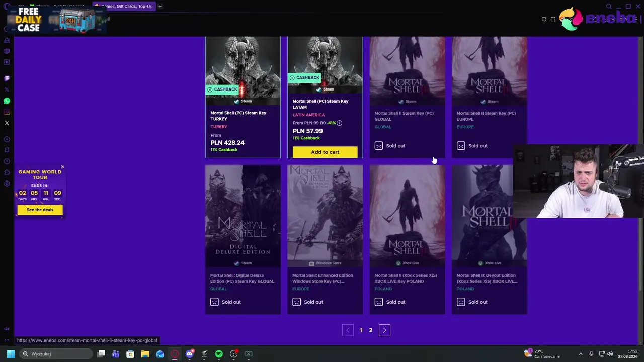Open Mortal Shell II Devout Edition title
The width and height of the screenshot is (644, 362).
487,278
